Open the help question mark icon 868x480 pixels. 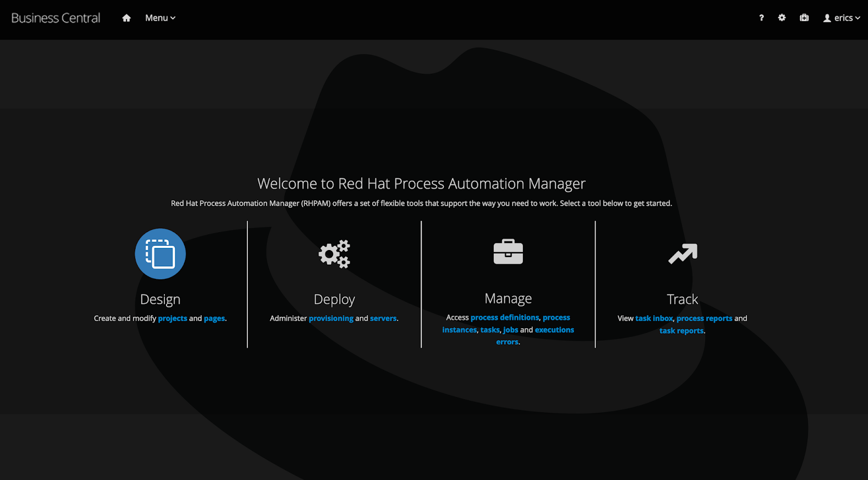[761, 18]
